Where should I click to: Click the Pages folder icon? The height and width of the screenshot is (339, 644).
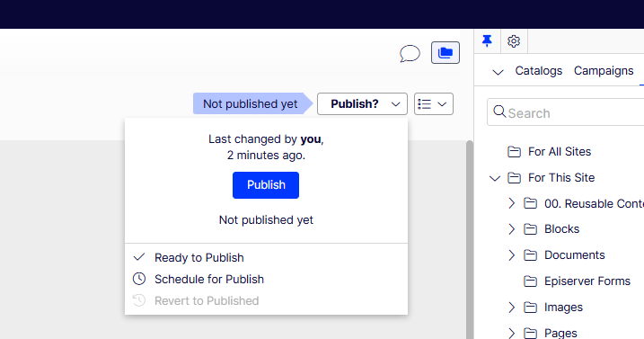[530, 334]
